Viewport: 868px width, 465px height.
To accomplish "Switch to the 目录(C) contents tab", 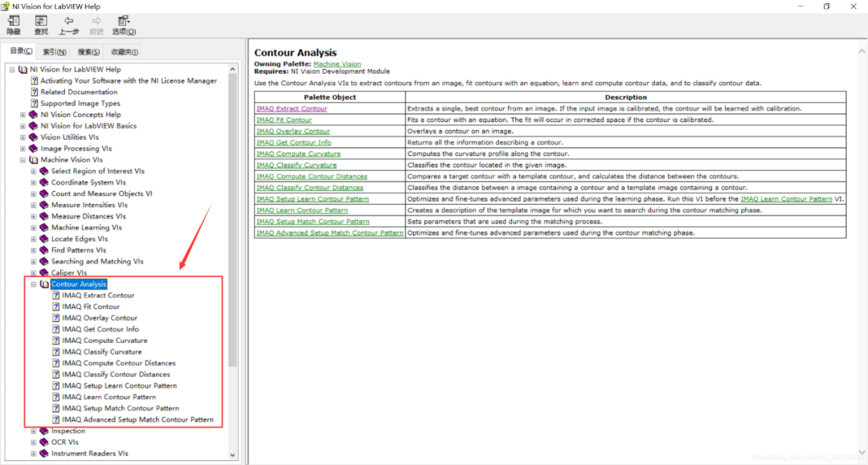I will click(x=21, y=51).
